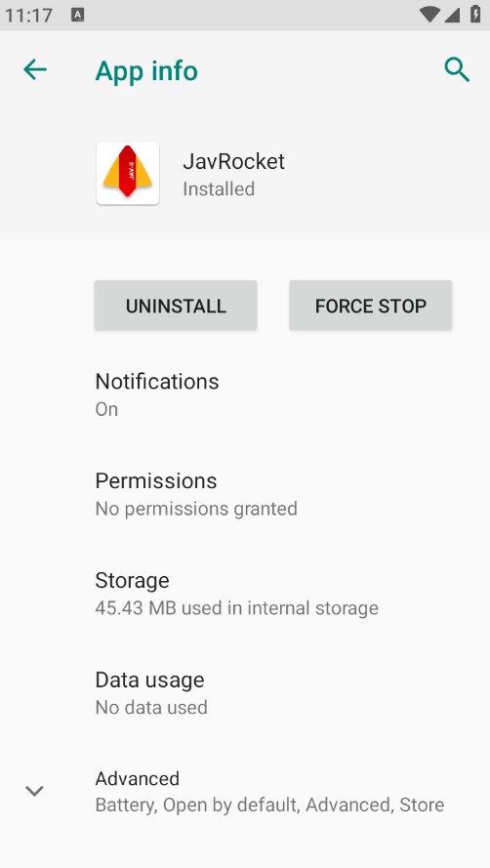Open the Notifications setting
Image resolution: width=490 pixels, height=868 pixels.
click(245, 394)
